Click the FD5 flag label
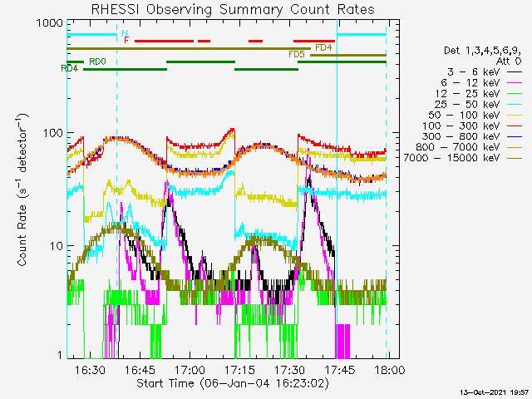Image resolution: width=532 pixels, height=399 pixels. click(x=297, y=54)
